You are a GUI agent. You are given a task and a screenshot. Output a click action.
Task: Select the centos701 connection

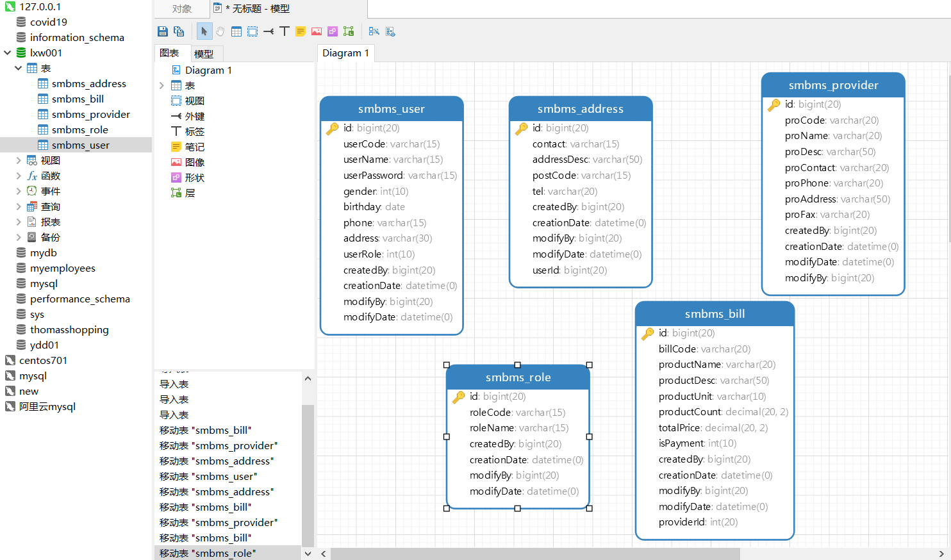[43, 360]
